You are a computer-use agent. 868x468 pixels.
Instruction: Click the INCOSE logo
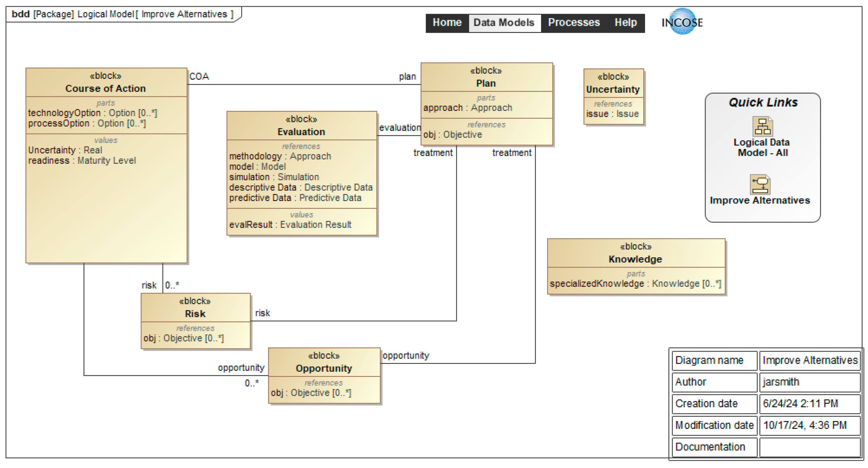point(682,22)
